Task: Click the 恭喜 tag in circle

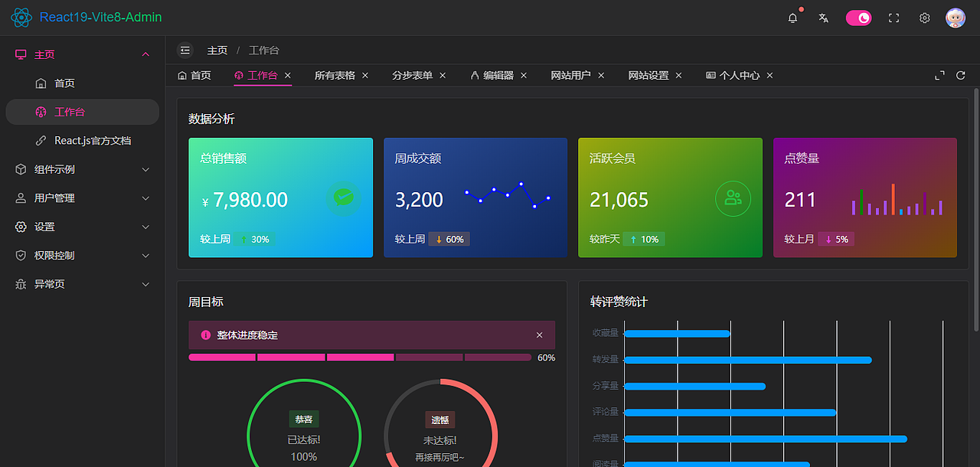Action: pyautogui.click(x=304, y=419)
